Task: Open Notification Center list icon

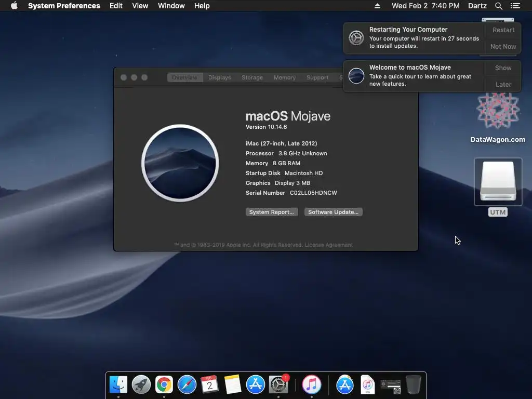Action: point(515,6)
